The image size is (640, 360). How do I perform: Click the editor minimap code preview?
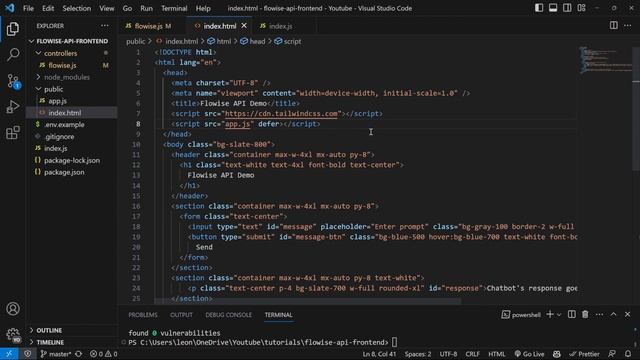[606, 60]
